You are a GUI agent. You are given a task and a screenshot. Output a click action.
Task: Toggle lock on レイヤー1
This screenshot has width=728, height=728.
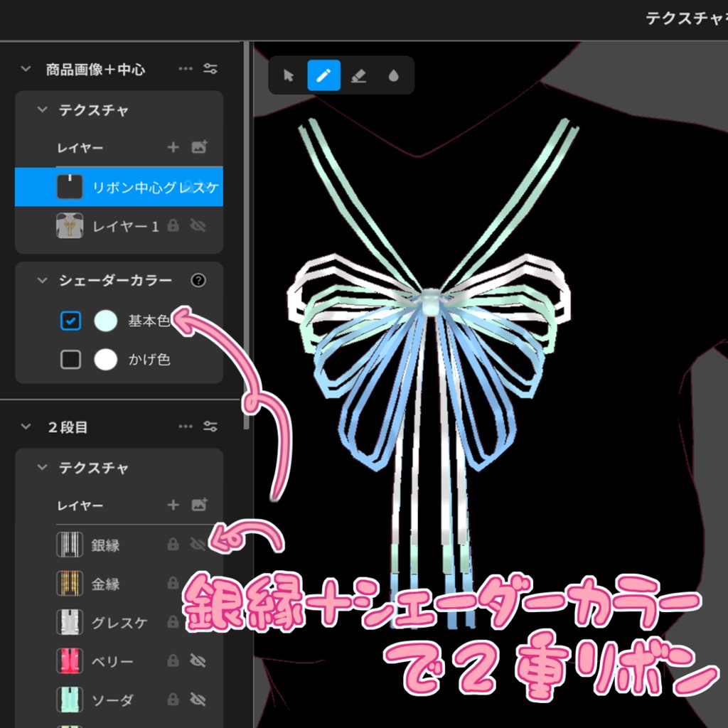(x=173, y=225)
